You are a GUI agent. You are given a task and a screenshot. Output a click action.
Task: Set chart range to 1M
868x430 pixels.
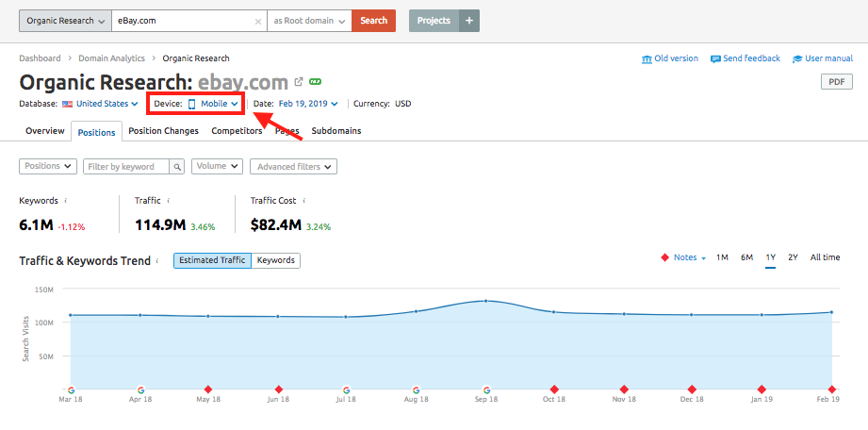pyautogui.click(x=722, y=257)
